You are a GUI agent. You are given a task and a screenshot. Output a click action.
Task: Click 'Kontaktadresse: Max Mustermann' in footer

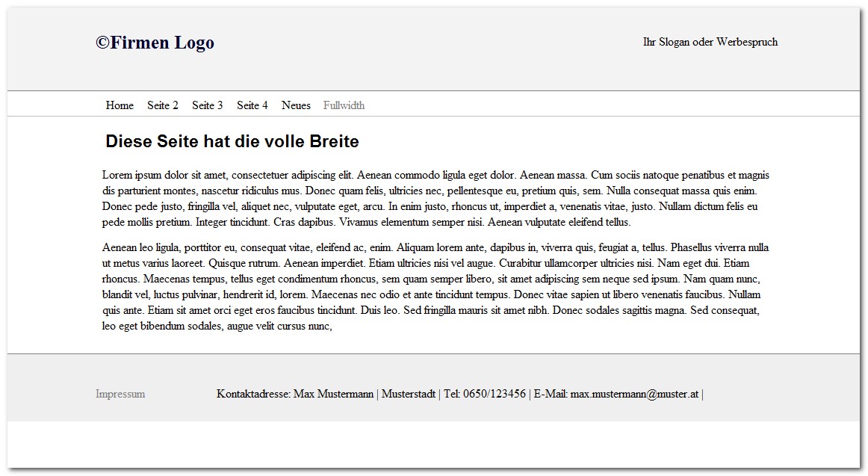294,394
